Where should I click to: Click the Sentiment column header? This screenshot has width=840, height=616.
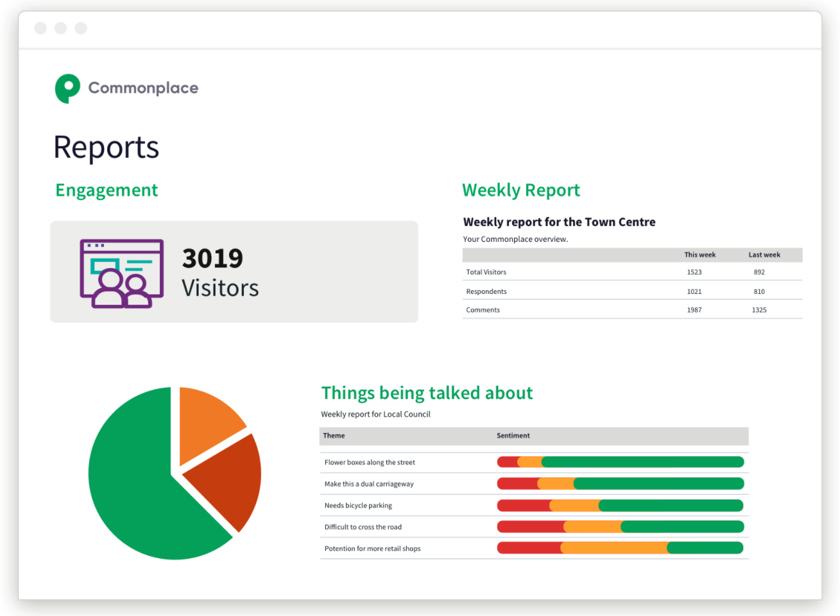(513, 436)
